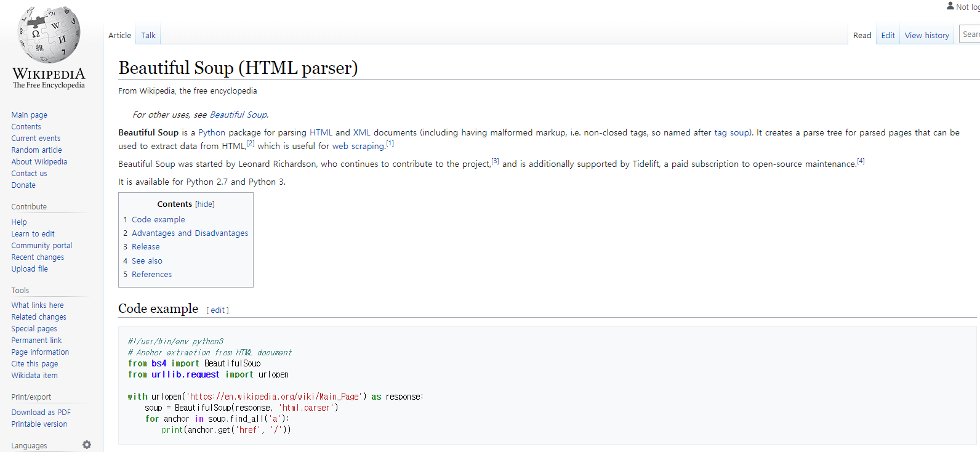Open the View history tab
Image resolution: width=980 pixels, height=452 pixels.
coord(927,36)
